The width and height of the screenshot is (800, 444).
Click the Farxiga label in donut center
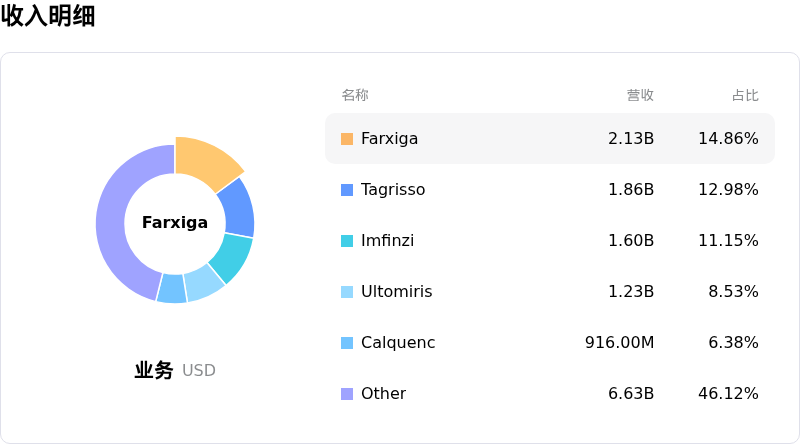point(175,223)
